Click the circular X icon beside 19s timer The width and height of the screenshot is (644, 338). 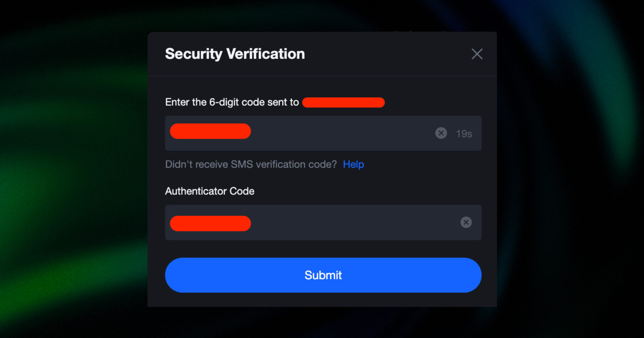pos(441,133)
